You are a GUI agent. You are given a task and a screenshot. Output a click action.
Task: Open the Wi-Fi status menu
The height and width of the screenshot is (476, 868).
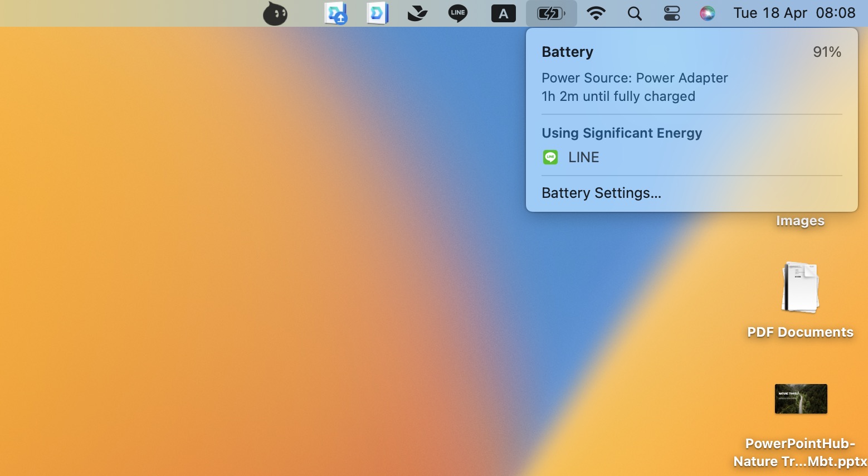pyautogui.click(x=596, y=13)
